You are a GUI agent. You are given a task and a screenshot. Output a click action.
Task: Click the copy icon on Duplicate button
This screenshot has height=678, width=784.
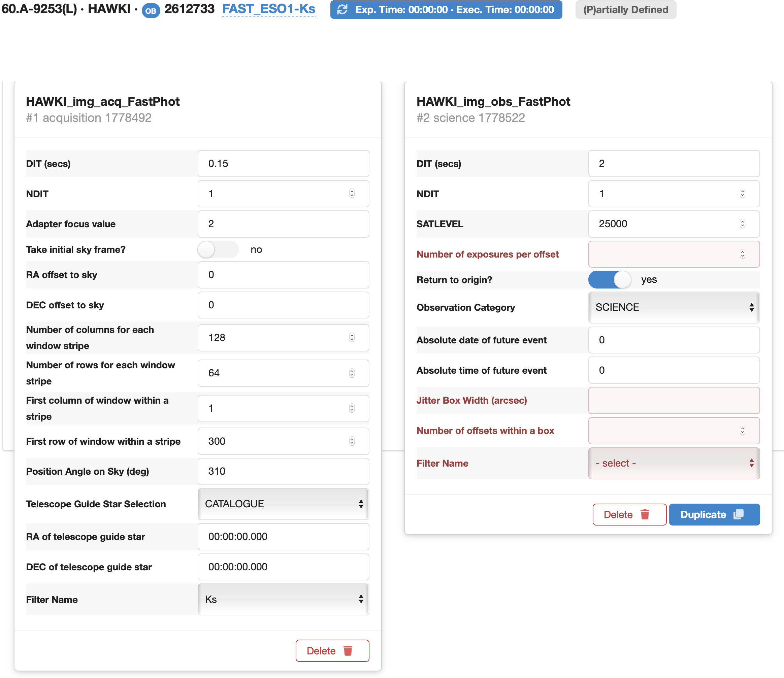tap(739, 514)
